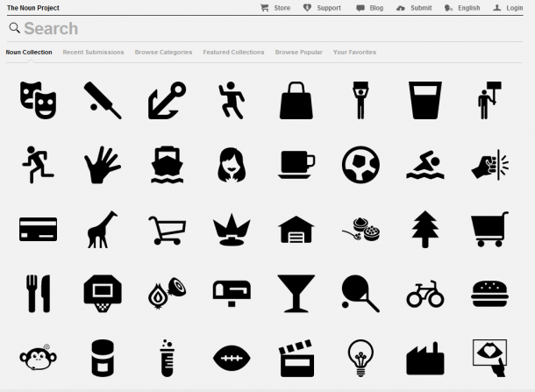Click the bicycle icon
Viewport: 535px width, 392px height.
pyautogui.click(x=425, y=294)
